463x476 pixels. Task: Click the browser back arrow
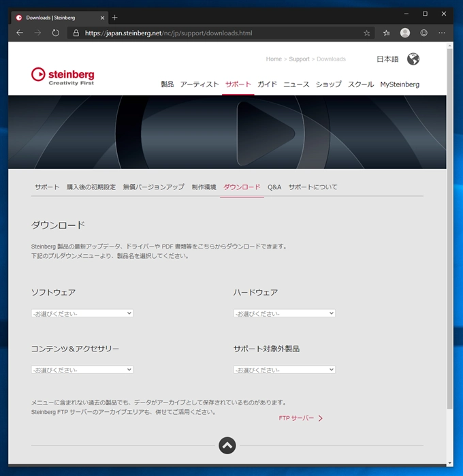point(20,33)
